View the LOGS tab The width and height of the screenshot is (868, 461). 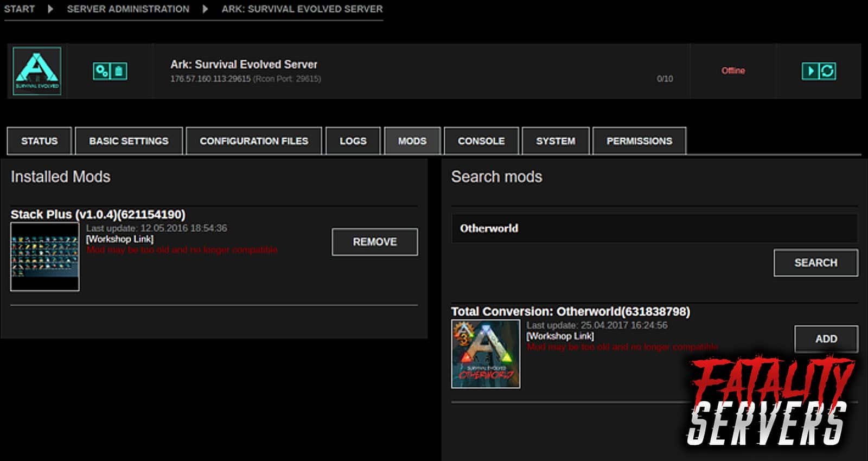pyautogui.click(x=353, y=141)
